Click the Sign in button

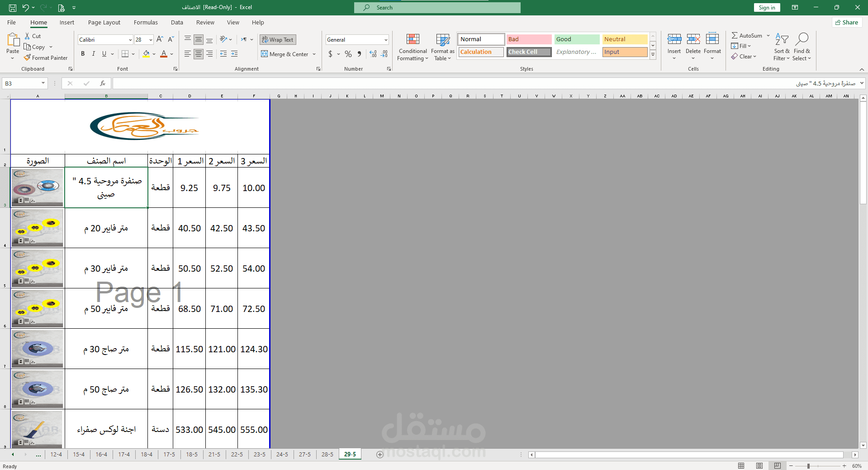point(767,7)
